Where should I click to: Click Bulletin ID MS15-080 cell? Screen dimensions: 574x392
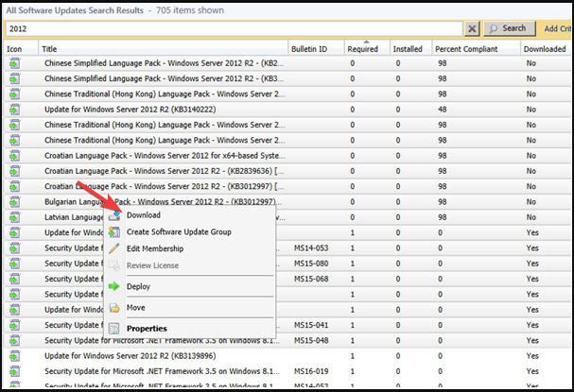tap(311, 264)
